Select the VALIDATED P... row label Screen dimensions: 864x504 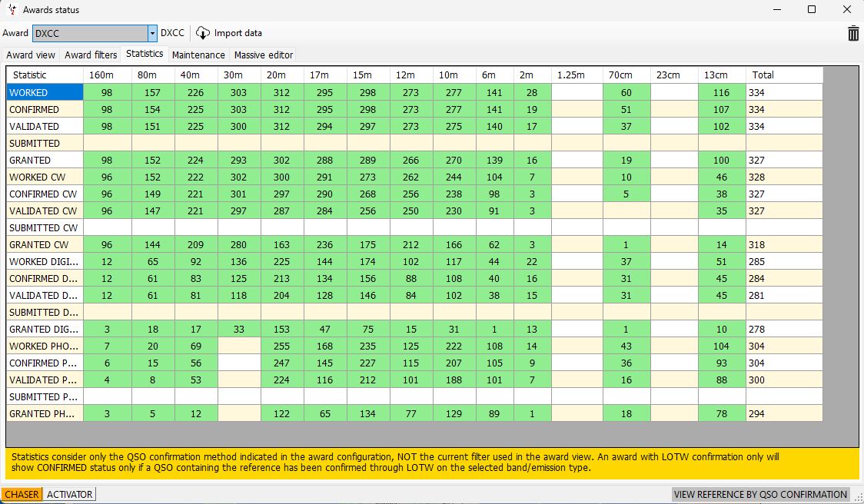click(45, 380)
